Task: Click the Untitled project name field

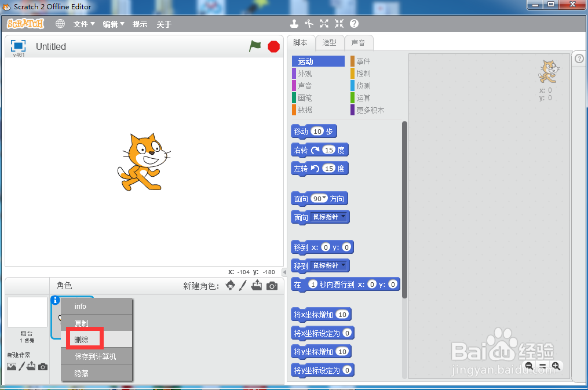Action: point(51,46)
